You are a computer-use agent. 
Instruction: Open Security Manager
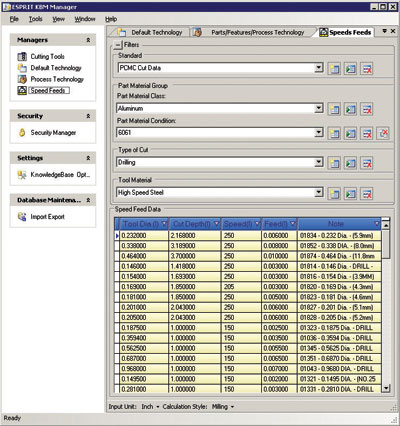(x=47, y=133)
